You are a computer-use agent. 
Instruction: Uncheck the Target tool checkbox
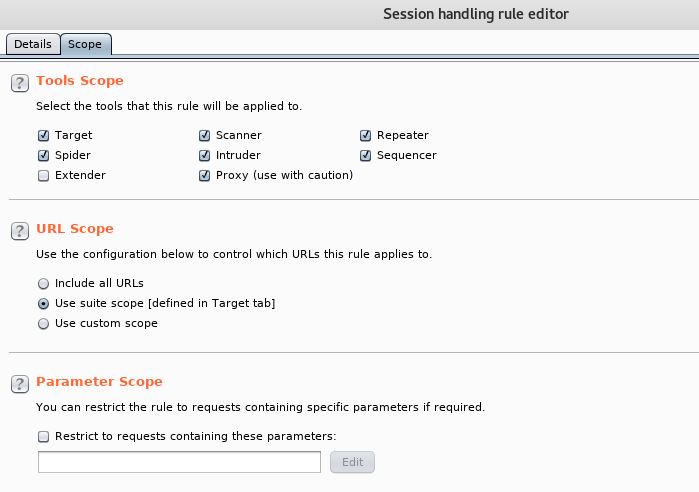[43, 135]
